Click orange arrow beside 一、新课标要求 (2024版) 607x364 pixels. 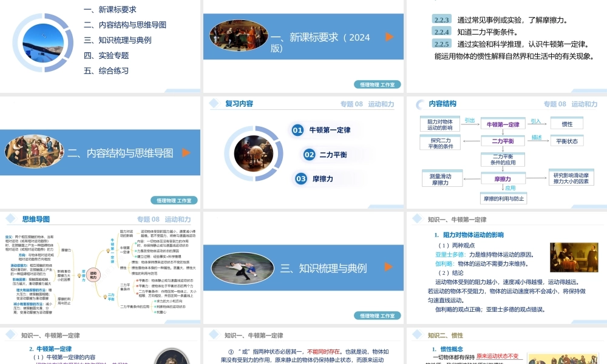[x=390, y=37]
